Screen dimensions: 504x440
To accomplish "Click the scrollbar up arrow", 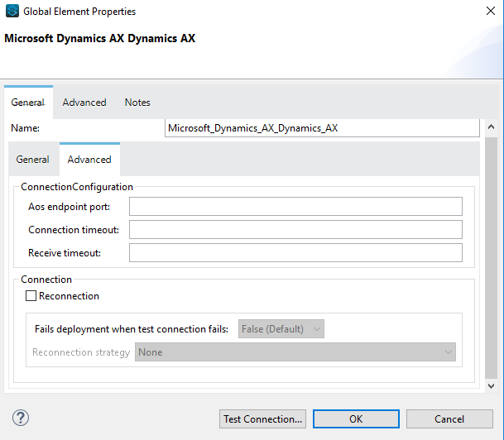I will (x=491, y=127).
